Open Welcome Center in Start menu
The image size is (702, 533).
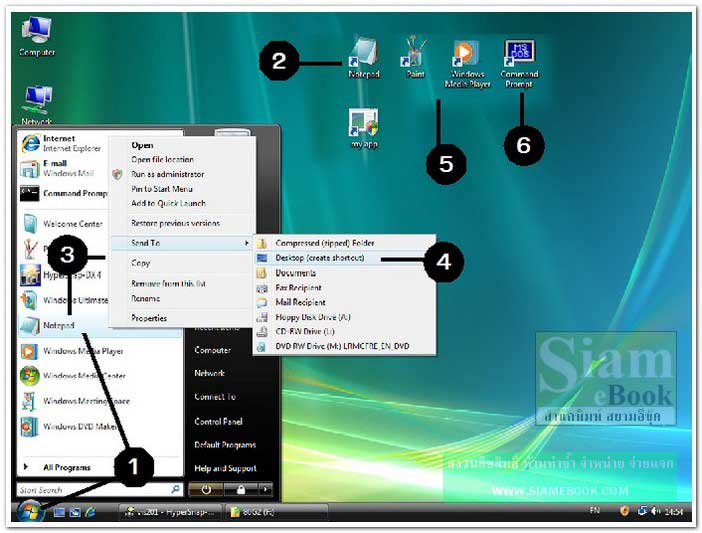63,224
